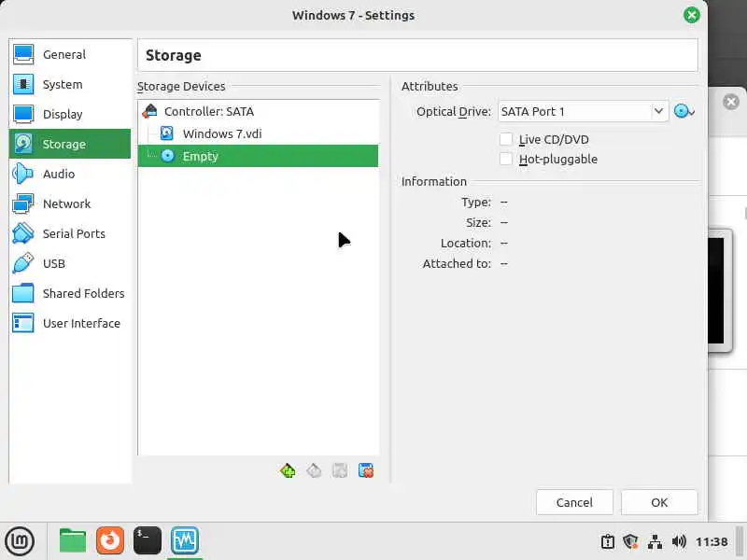Open the volume control tray icon
747x560 pixels.
point(679,542)
